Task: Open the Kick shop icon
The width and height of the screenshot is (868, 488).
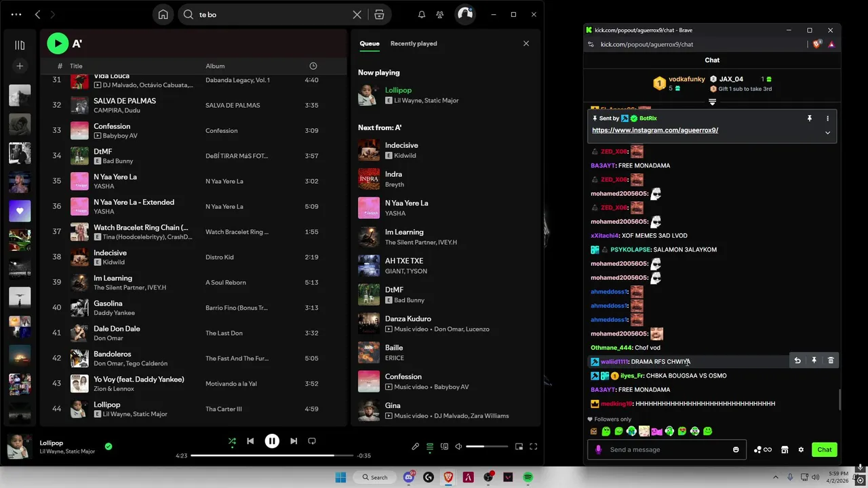Action: click(x=785, y=449)
